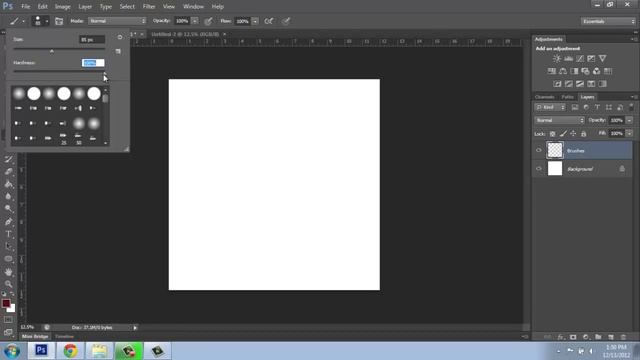Add a Threshold adjustment
This screenshot has height=360, width=640.
point(580,84)
